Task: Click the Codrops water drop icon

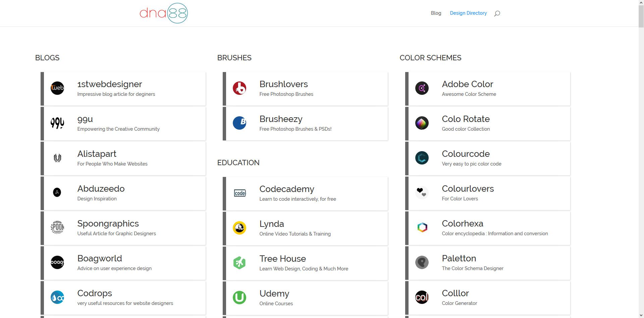Action: (57, 297)
